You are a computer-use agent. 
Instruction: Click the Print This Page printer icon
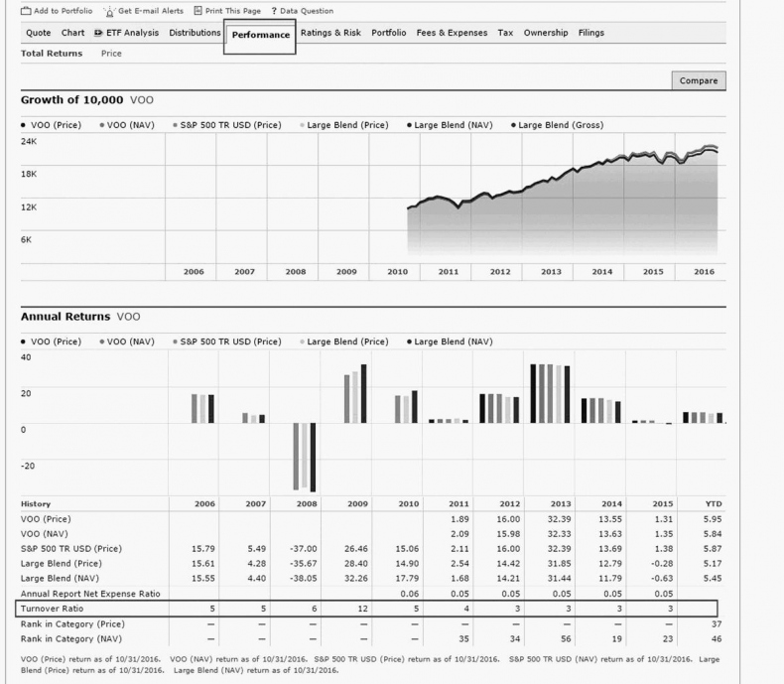(x=197, y=11)
